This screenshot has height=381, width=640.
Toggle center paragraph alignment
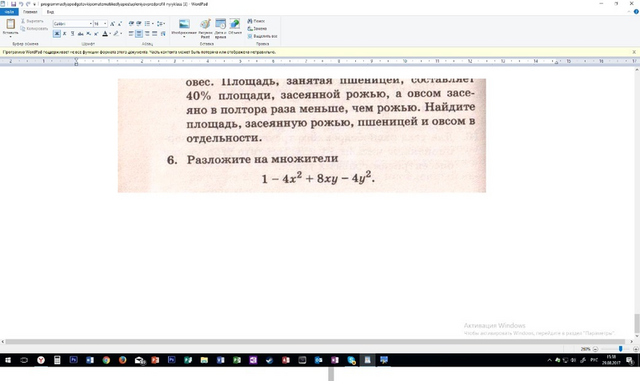click(x=139, y=33)
